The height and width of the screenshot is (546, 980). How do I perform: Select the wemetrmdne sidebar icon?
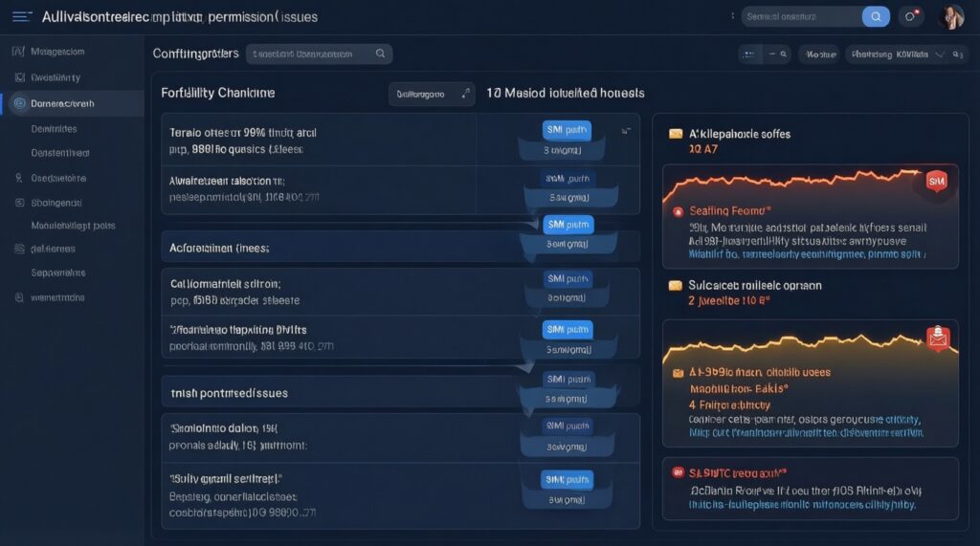click(19, 297)
